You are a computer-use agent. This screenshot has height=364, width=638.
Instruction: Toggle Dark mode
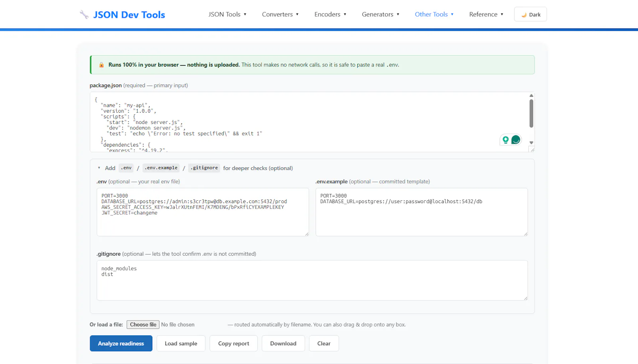(x=530, y=14)
